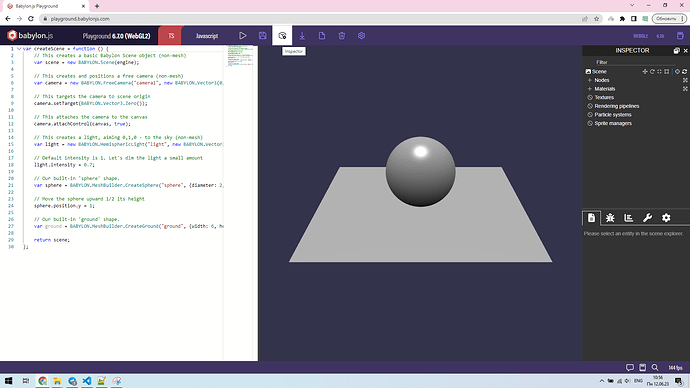The height and width of the screenshot is (388, 690).
Task: Open the Statistics tab in Inspector
Action: click(628, 218)
